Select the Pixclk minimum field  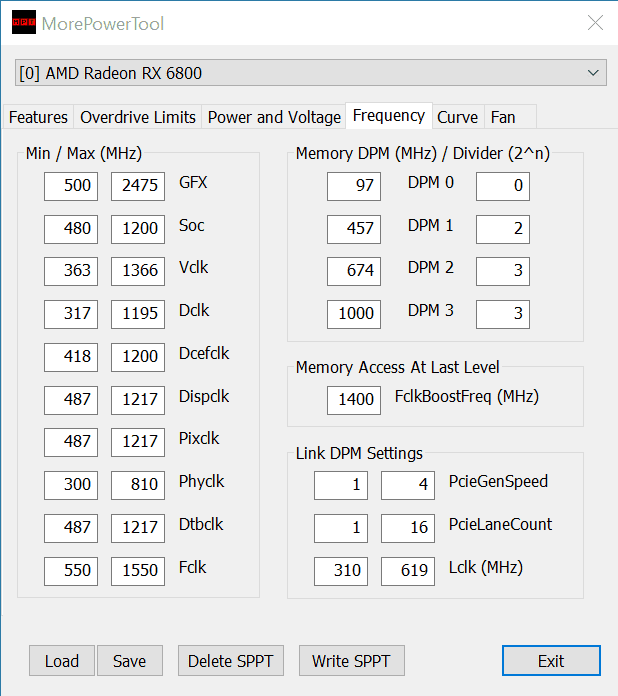click(x=71, y=442)
